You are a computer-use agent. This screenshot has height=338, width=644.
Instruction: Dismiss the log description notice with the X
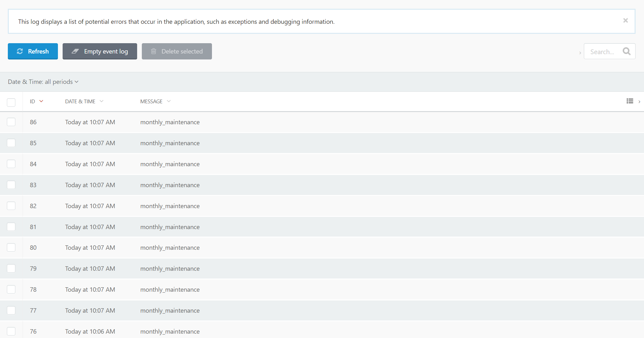point(625,20)
